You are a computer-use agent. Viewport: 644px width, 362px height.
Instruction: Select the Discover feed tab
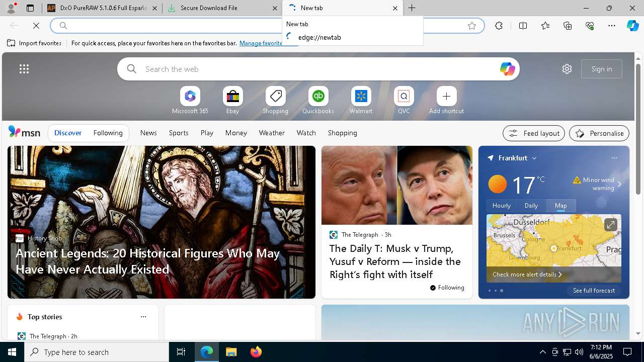(x=68, y=133)
